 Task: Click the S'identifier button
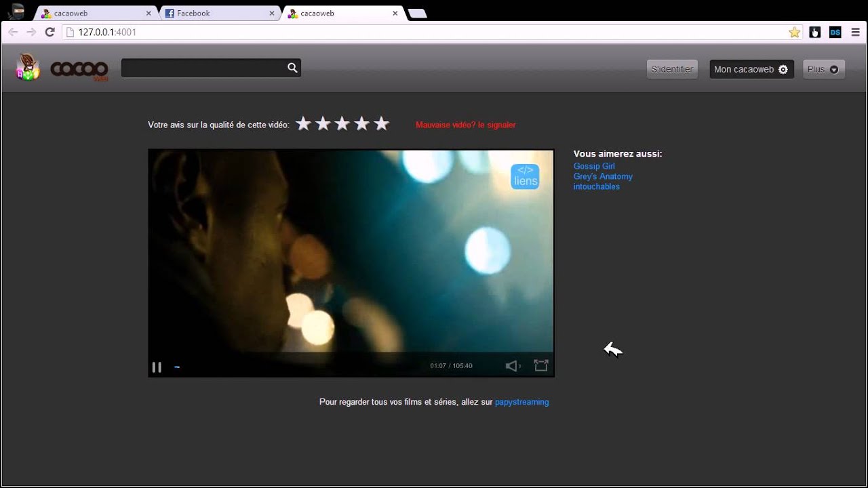click(672, 69)
